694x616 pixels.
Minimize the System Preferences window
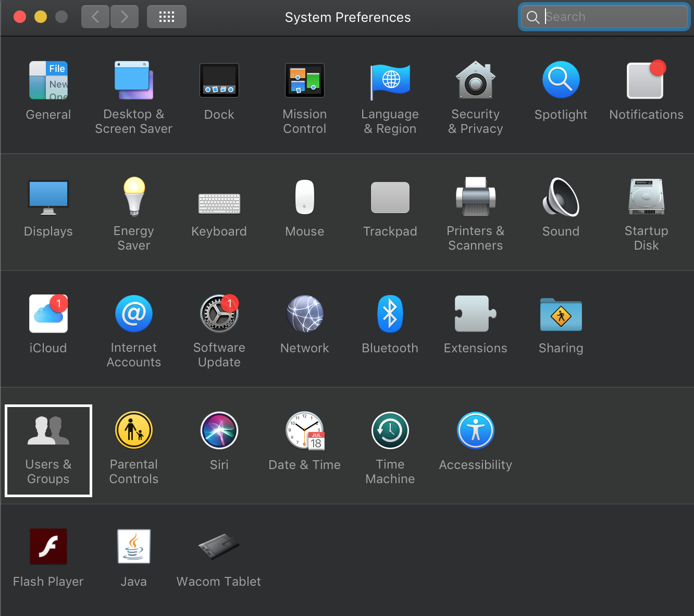(x=41, y=17)
